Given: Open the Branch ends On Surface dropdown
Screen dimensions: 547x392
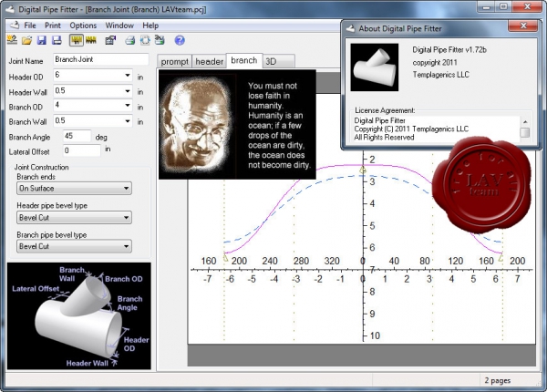Looking at the screenshot, I should pyautogui.click(x=74, y=189).
